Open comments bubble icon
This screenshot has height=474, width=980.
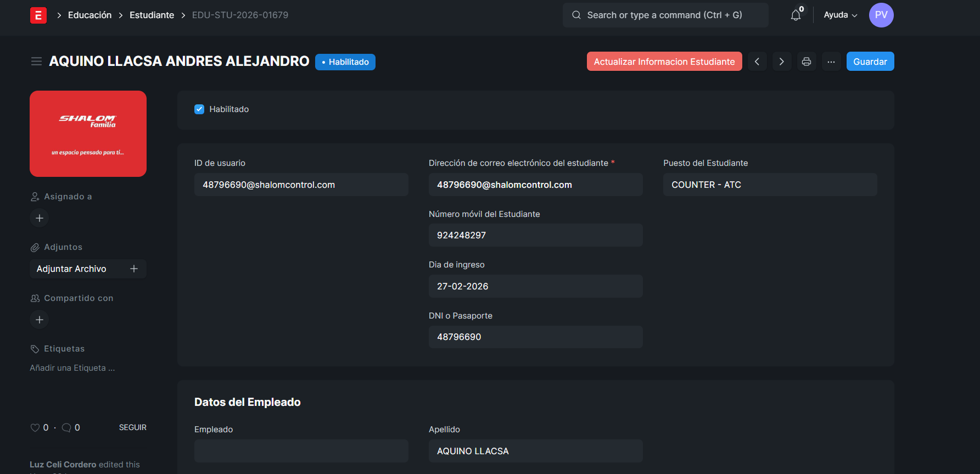click(66, 428)
